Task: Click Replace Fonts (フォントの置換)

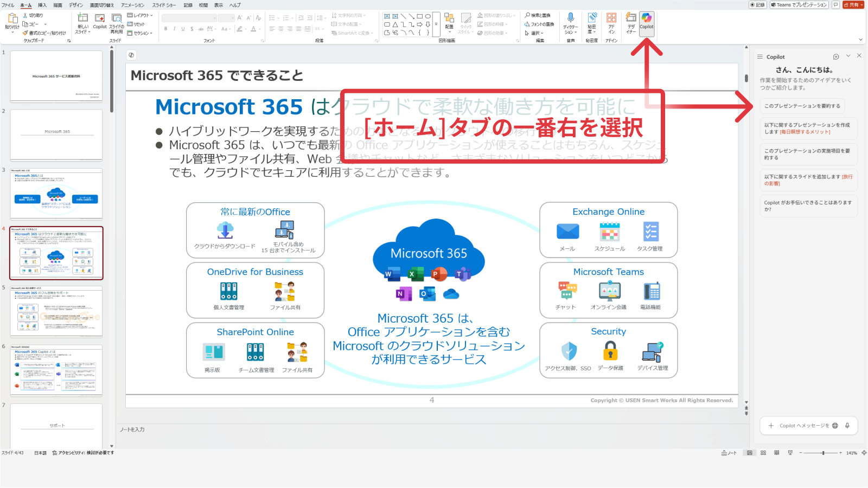Action: (x=540, y=24)
